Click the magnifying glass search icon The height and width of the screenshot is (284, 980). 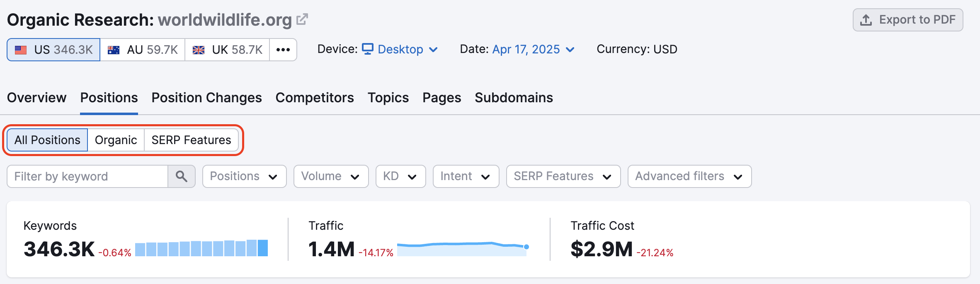(x=181, y=176)
